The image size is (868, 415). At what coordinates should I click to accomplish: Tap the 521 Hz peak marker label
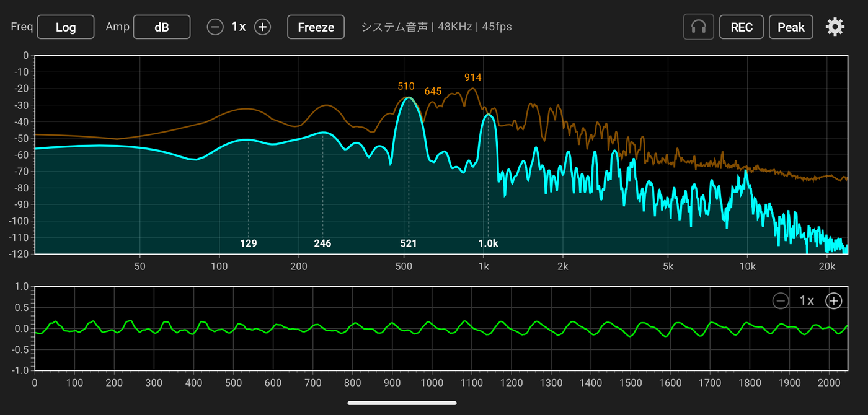(409, 243)
